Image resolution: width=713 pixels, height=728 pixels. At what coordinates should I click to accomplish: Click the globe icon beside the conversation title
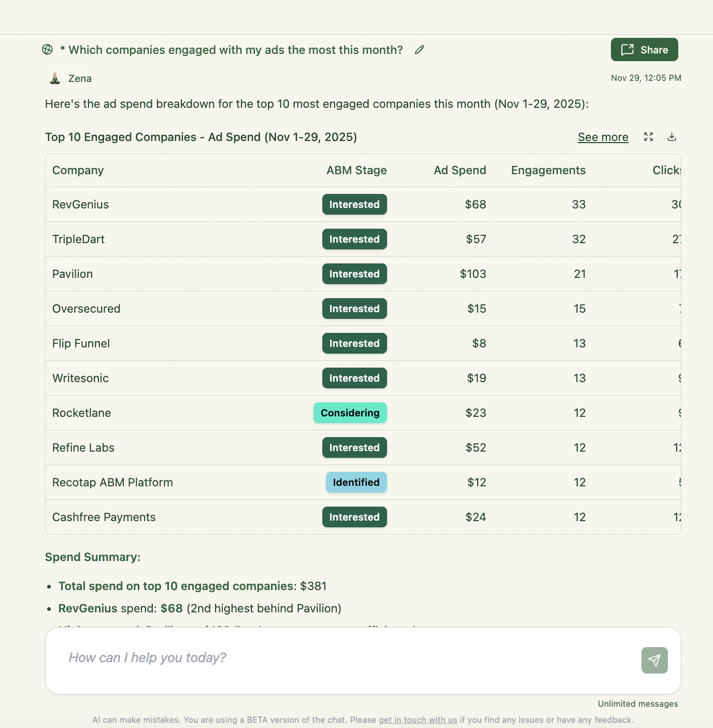click(47, 50)
